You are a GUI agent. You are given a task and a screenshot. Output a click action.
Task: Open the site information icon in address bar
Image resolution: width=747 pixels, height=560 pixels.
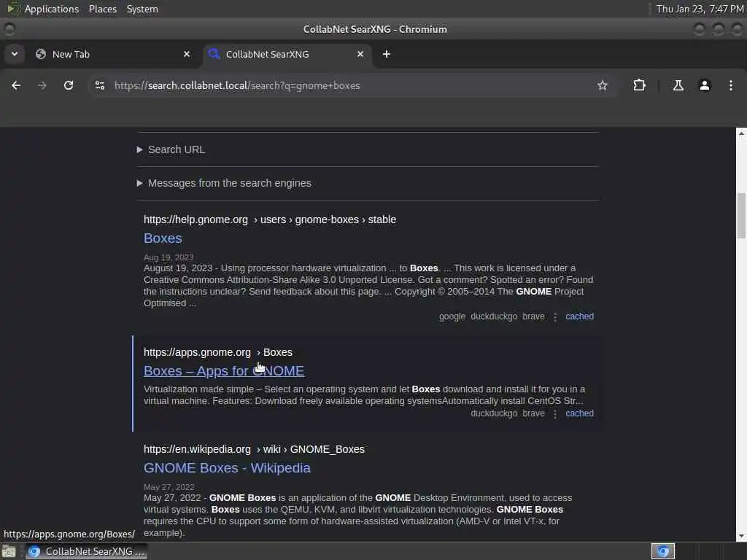[x=99, y=85]
